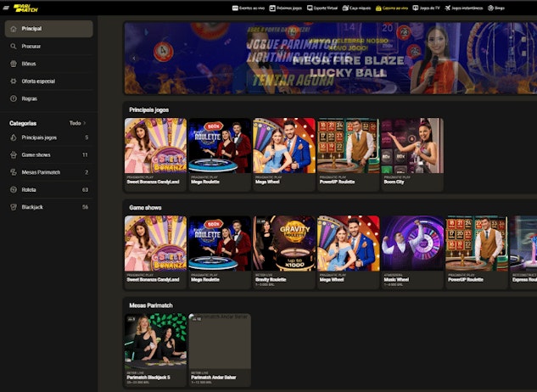Open the Music Wheel game card
The image size is (537, 392).
click(412, 252)
